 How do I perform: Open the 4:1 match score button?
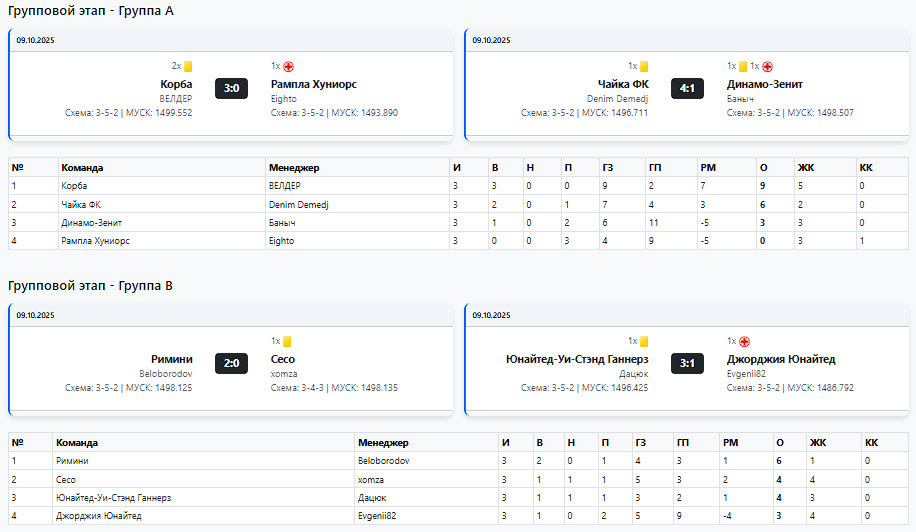687,88
